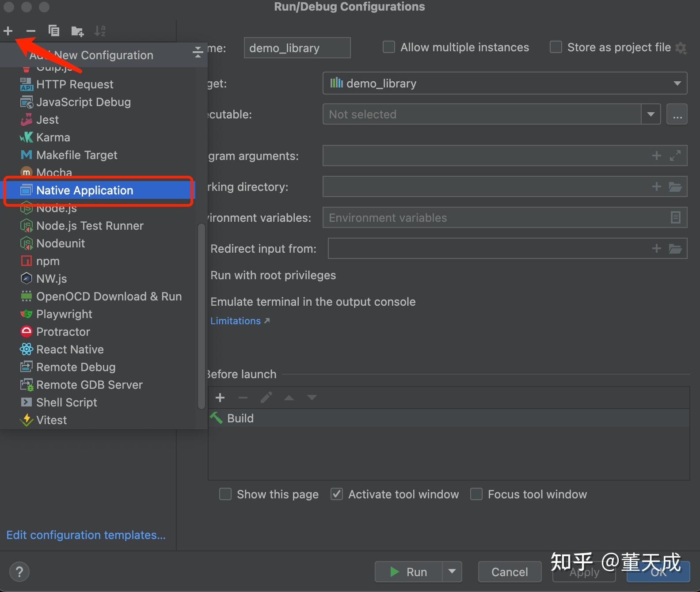
Task: Click the folder icon in Working directory field
Action: pyautogui.click(x=675, y=186)
